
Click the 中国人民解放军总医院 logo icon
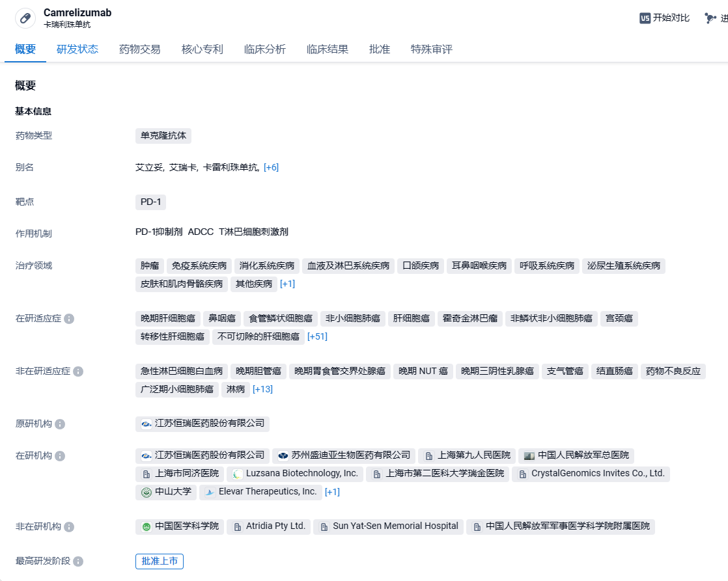click(x=529, y=455)
